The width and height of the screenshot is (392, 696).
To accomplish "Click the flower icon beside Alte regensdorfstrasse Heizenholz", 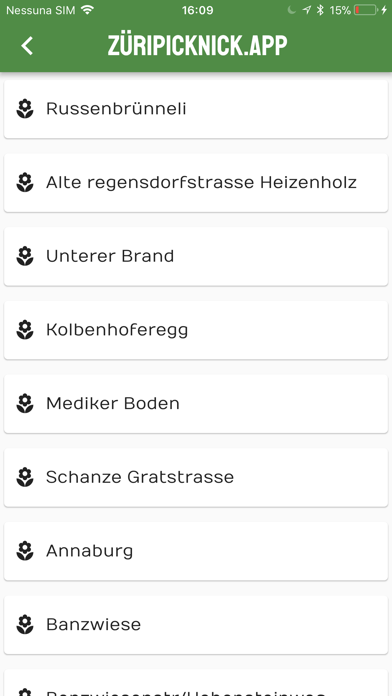I will click(25, 183).
